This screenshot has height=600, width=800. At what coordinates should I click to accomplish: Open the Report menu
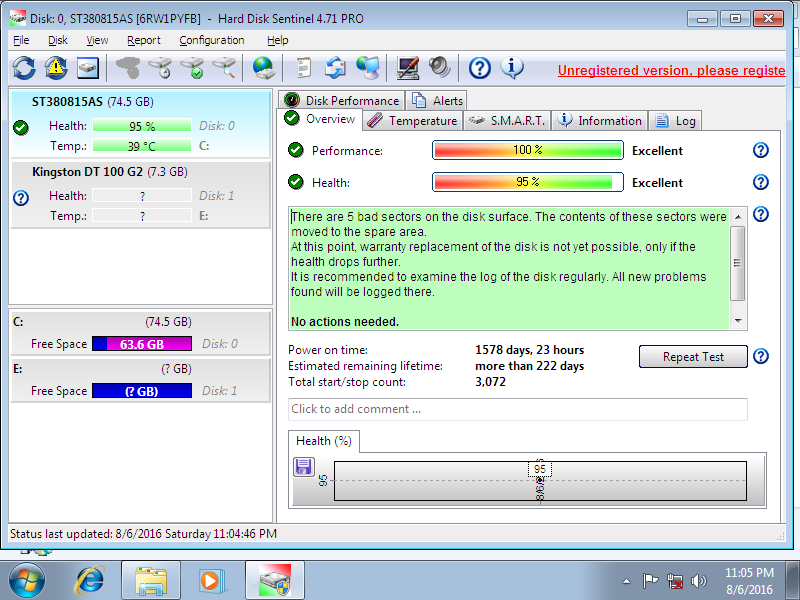point(143,40)
